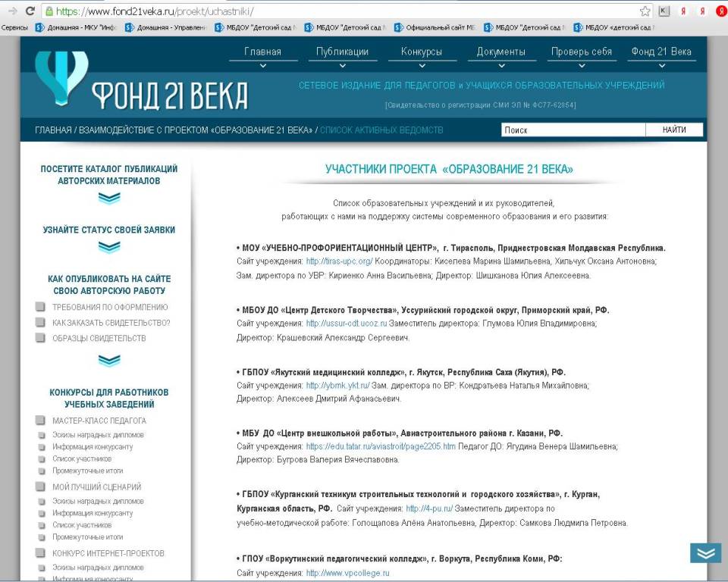Open the Домашняя - МКУ bookmark

(75, 27)
